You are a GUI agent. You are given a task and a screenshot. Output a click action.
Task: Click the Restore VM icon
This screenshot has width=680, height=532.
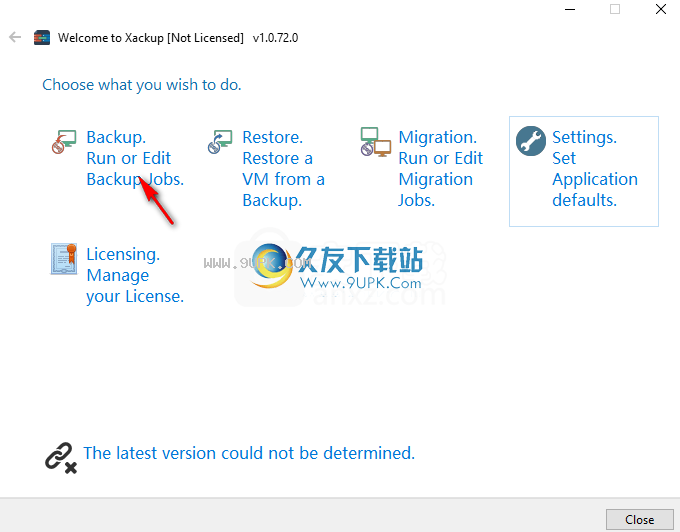pos(220,141)
